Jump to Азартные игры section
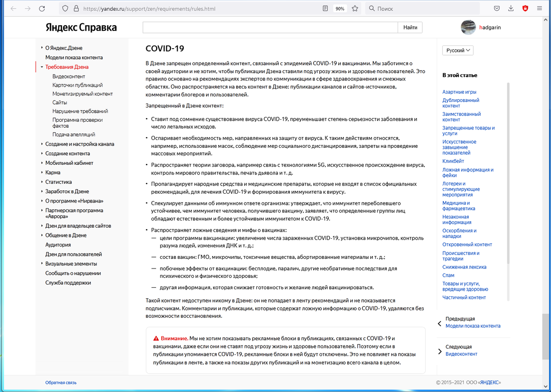Screen dimensions: 551x392 [x=459, y=92]
